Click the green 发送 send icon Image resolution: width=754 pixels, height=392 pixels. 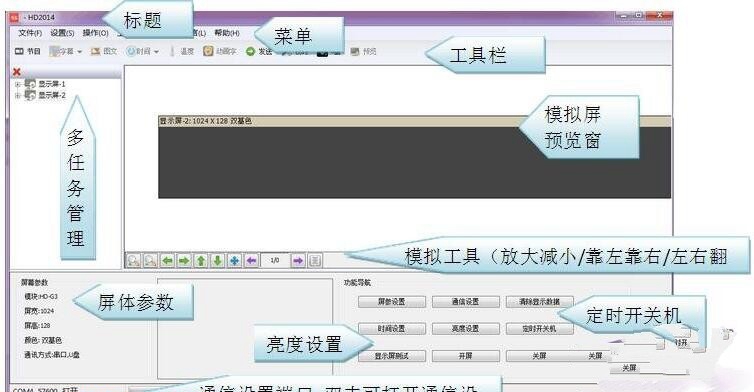click(250, 51)
